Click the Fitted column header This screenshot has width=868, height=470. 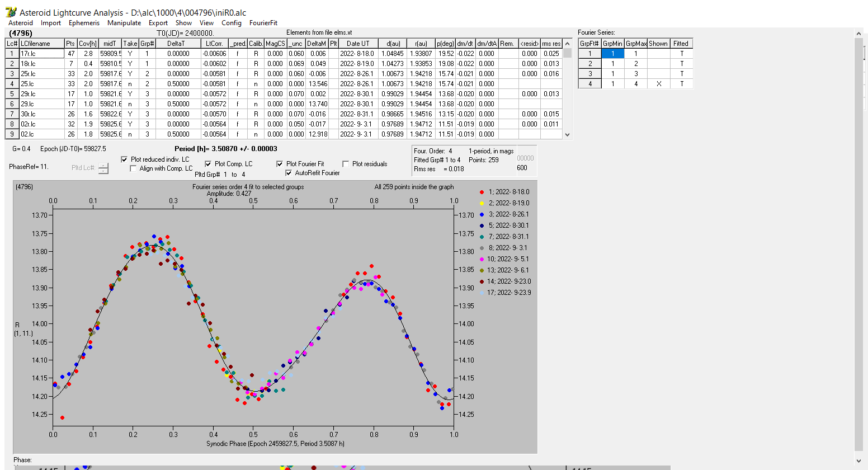pyautogui.click(x=681, y=44)
